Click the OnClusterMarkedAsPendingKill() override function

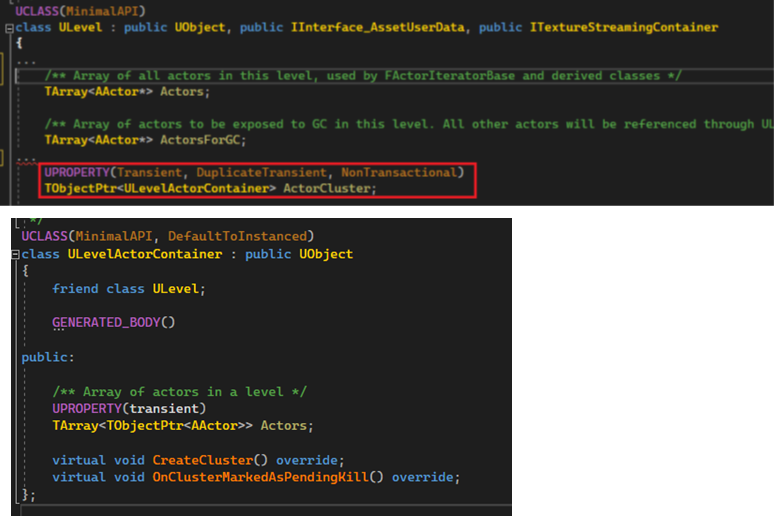(256, 477)
